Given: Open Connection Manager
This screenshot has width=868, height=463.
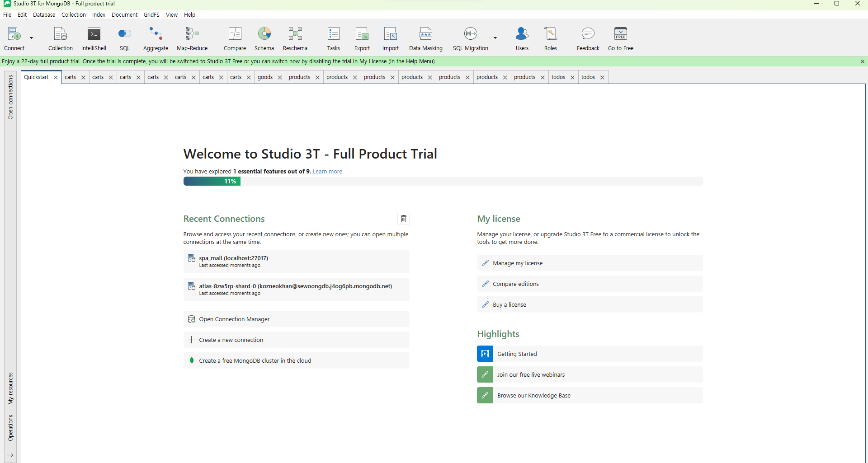Looking at the screenshot, I should [296, 319].
